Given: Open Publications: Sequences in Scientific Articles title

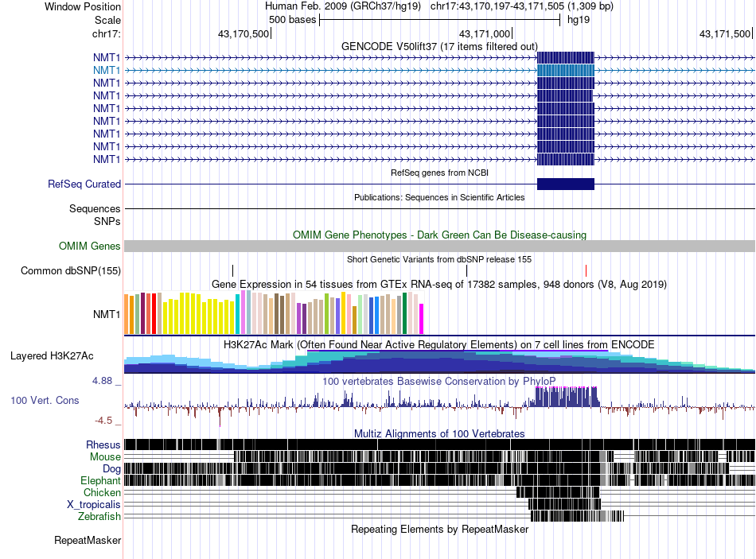Looking at the screenshot, I should [439, 197].
